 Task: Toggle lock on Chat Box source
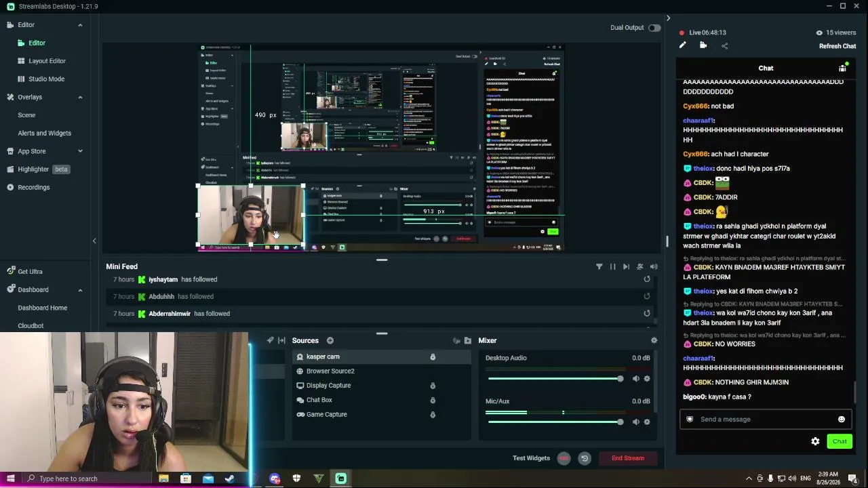[433, 400]
